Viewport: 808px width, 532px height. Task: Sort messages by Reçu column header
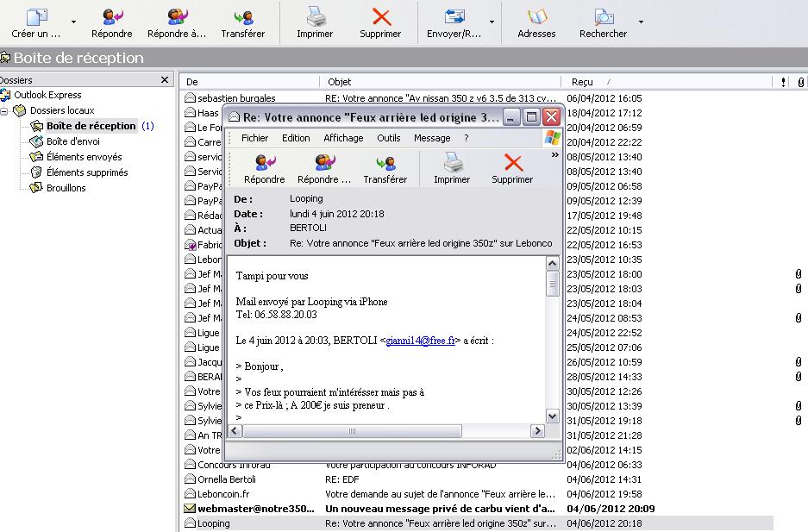click(582, 82)
